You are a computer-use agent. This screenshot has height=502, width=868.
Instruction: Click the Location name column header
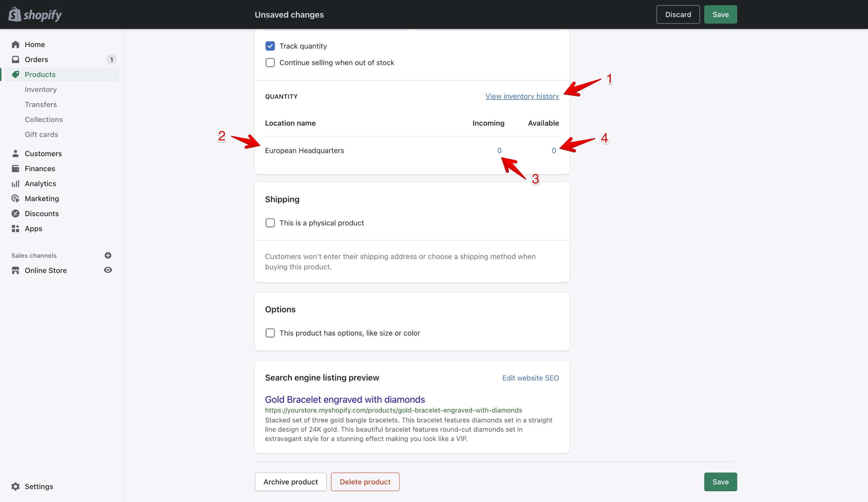pyautogui.click(x=290, y=123)
